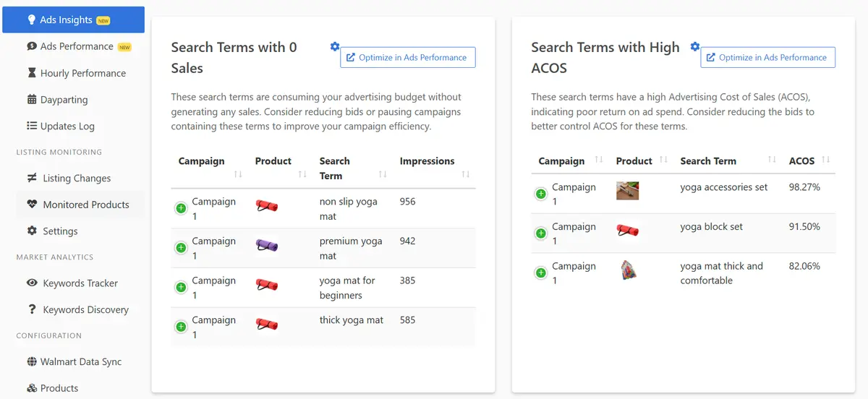Open Keywords Tracker eye icon item

click(x=80, y=283)
